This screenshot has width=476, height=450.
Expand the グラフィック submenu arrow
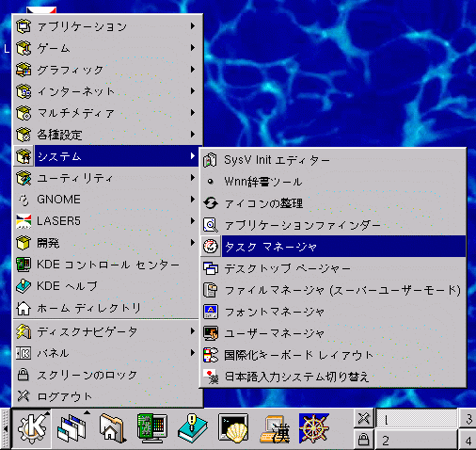click(x=193, y=70)
